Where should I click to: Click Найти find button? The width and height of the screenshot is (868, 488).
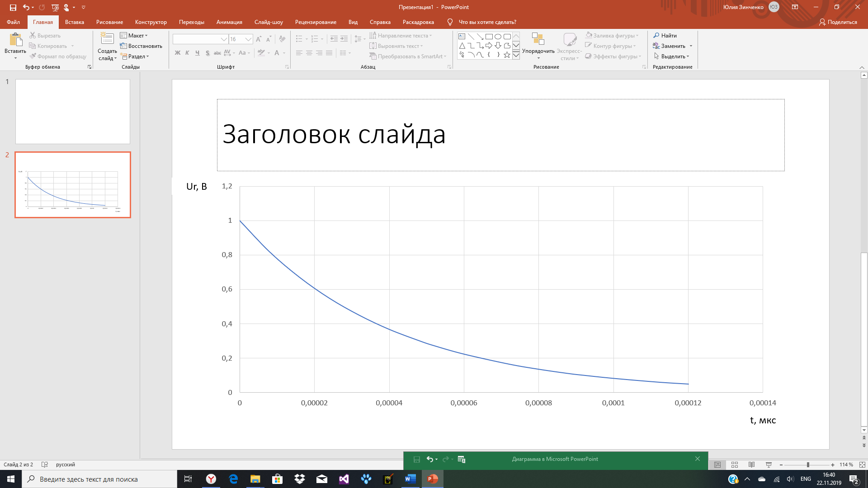665,35
